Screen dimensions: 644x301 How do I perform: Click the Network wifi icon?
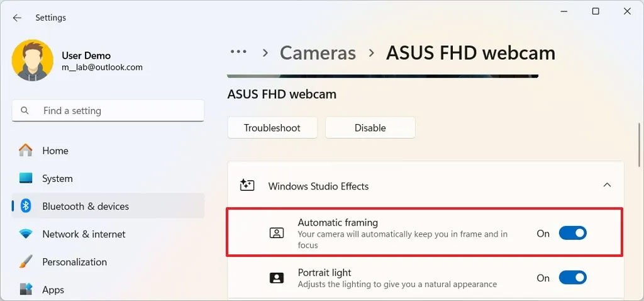coord(26,234)
